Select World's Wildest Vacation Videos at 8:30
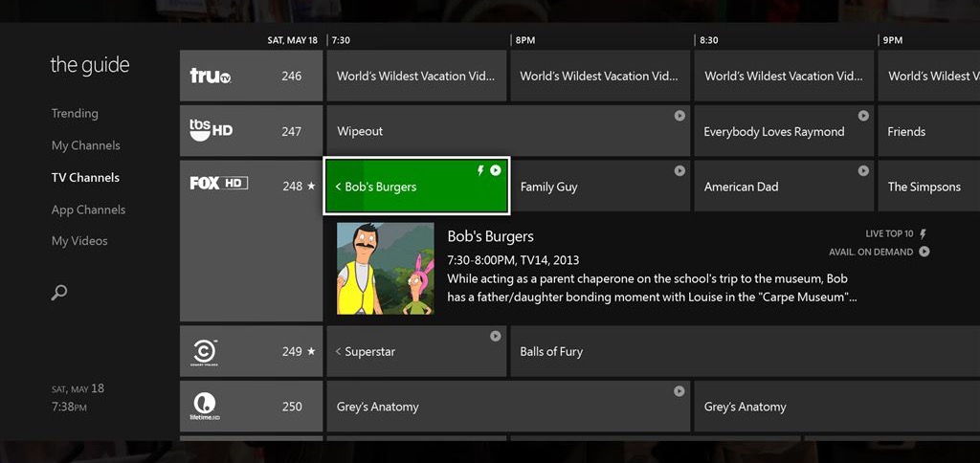Image resolution: width=980 pixels, height=463 pixels. click(784, 76)
